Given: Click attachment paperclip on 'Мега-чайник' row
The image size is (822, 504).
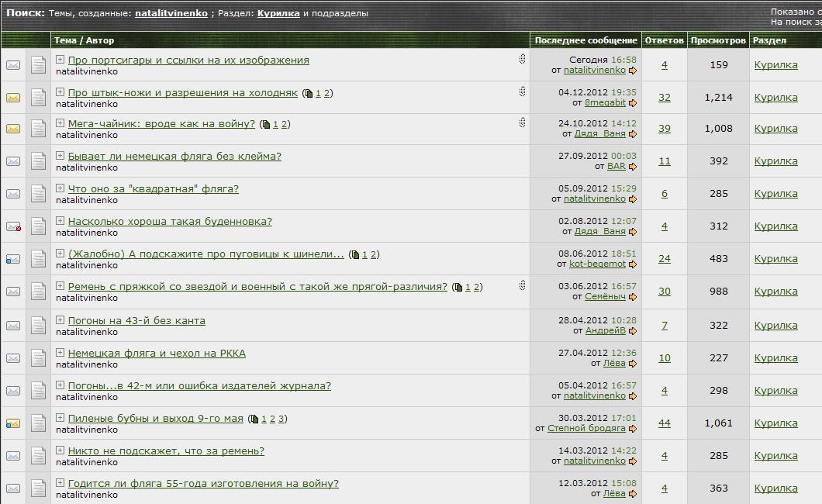Looking at the screenshot, I should pyautogui.click(x=522, y=122).
